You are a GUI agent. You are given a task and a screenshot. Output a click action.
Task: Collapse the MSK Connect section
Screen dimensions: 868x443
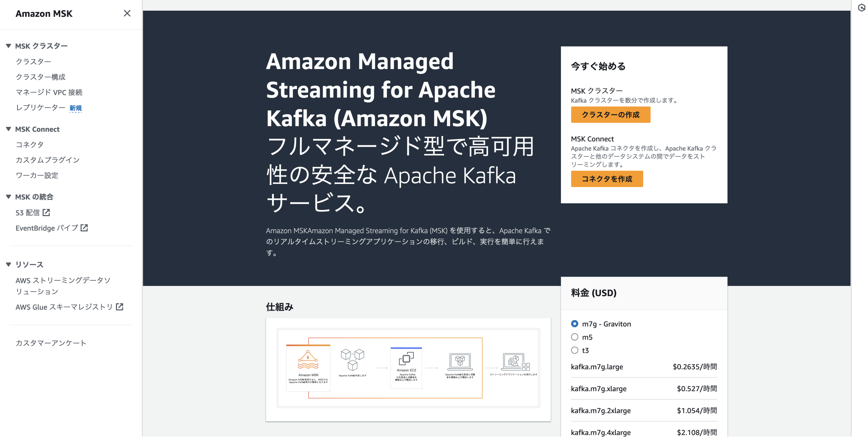pyautogui.click(x=8, y=129)
